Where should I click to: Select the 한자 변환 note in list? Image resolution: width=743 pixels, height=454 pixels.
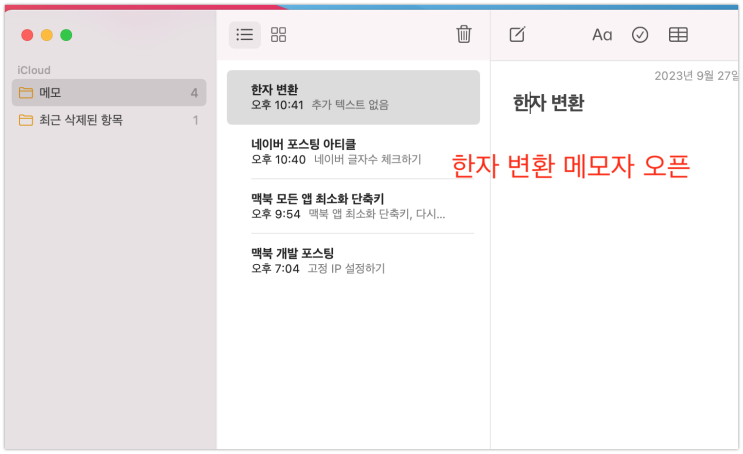tap(353, 97)
